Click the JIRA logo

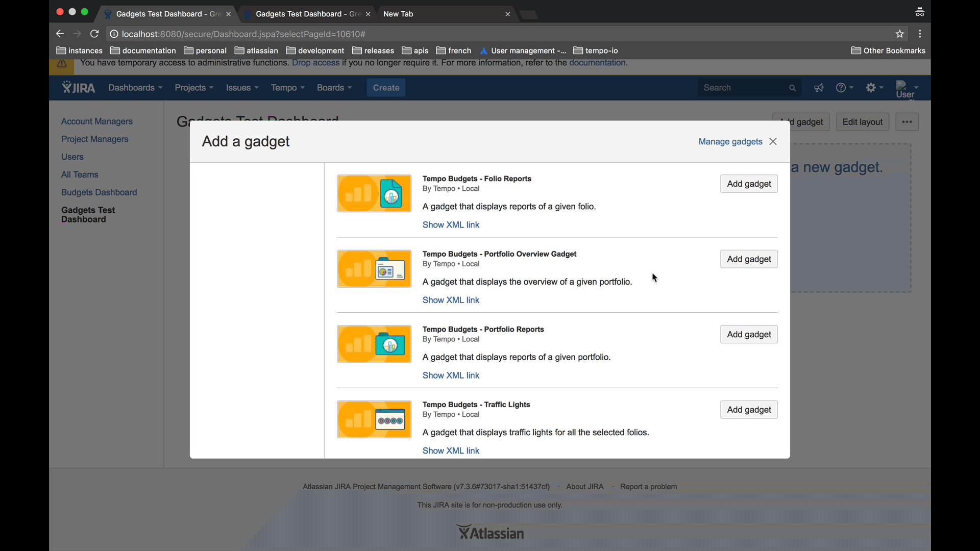[79, 88]
